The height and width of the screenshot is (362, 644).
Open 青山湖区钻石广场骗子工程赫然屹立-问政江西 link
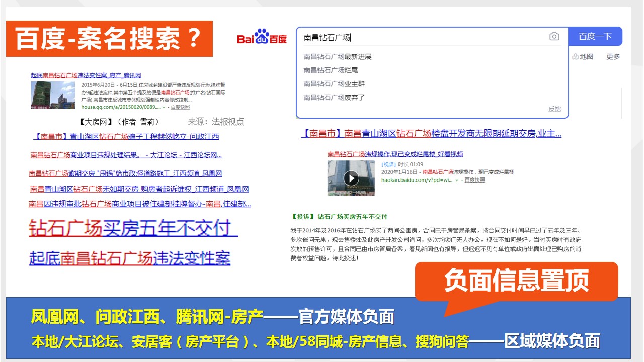tap(126, 136)
